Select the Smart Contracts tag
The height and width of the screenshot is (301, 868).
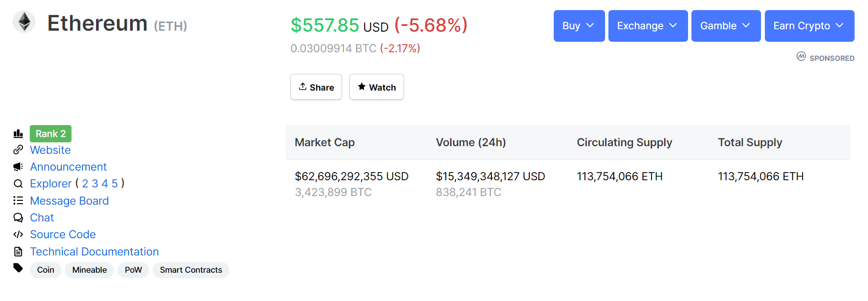(191, 270)
